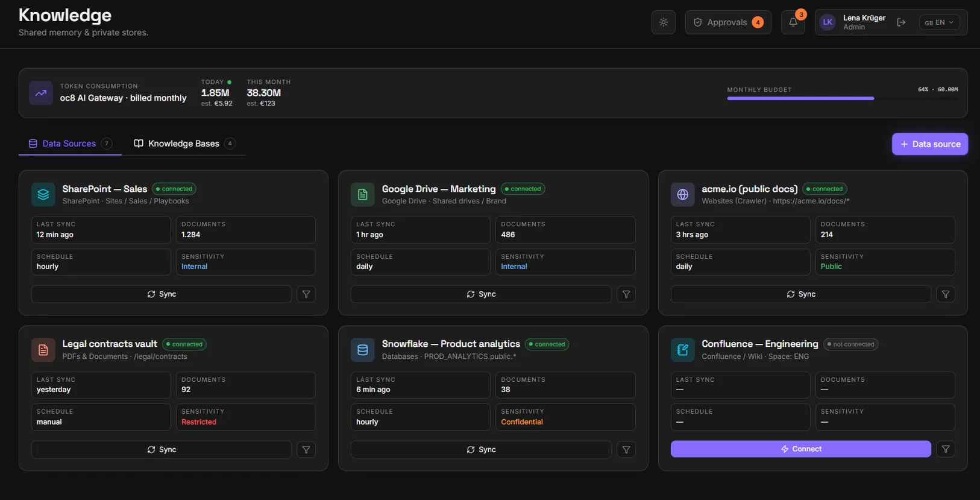Click SharePoint documents count 1.284
980x500 pixels.
191,235
